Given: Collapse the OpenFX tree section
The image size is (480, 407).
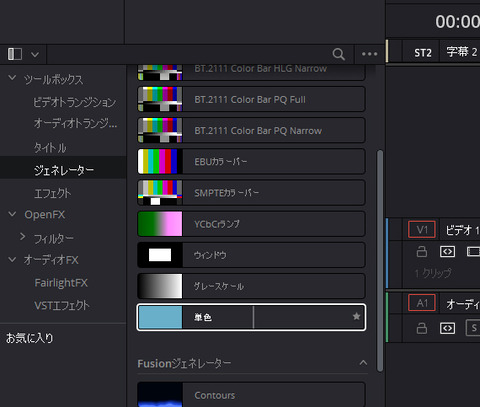Looking at the screenshot, I should tap(12, 214).
